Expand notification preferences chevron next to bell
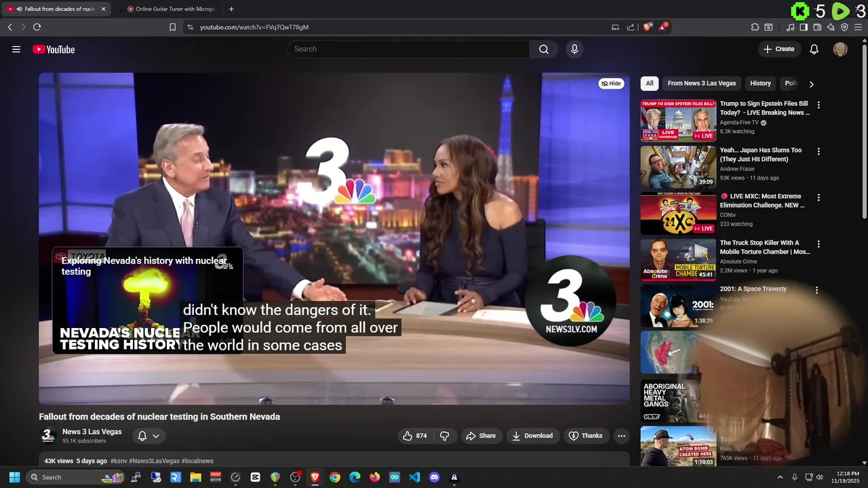868x488 pixels. tap(156, 436)
